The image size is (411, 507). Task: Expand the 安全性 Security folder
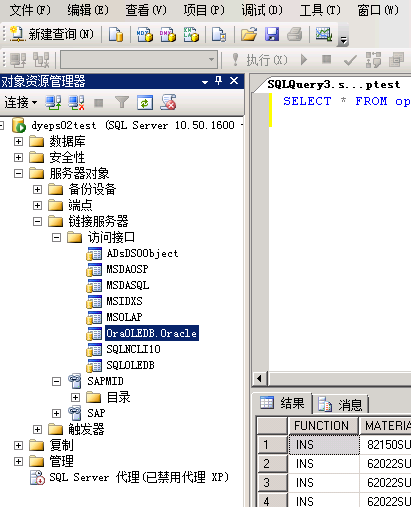click(18, 157)
